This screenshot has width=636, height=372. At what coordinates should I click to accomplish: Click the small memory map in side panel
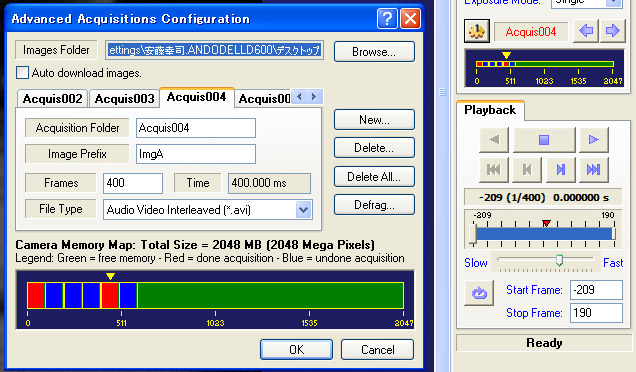pos(544,68)
